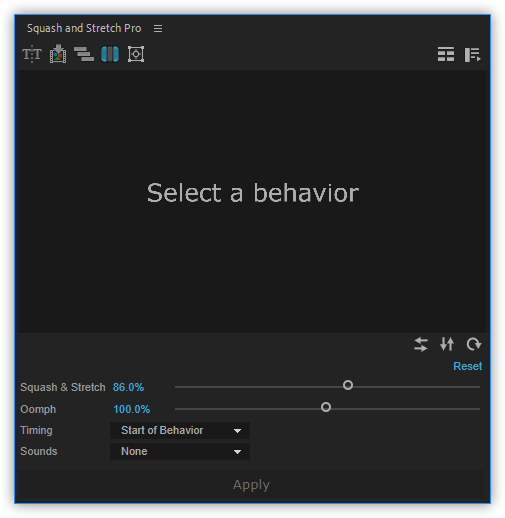This screenshot has width=505, height=518.
Task: Click the flip vertical arrows icon
Action: (x=447, y=344)
